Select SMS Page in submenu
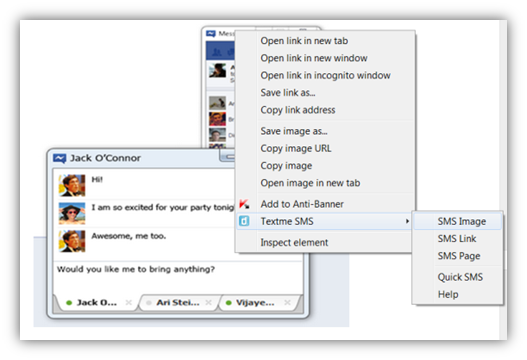This screenshot has height=360, width=527. pyautogui.click(x=458, y=256)
